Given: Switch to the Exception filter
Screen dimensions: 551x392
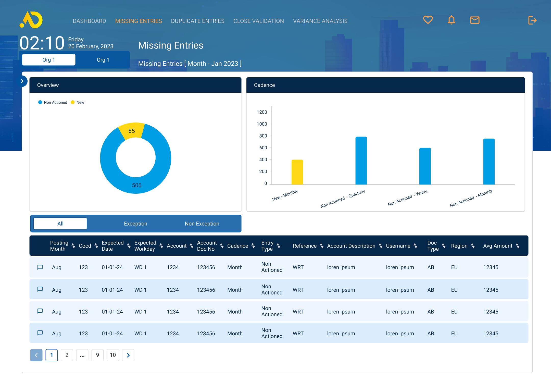Looking at the screenshot, I should pos(135,224).
